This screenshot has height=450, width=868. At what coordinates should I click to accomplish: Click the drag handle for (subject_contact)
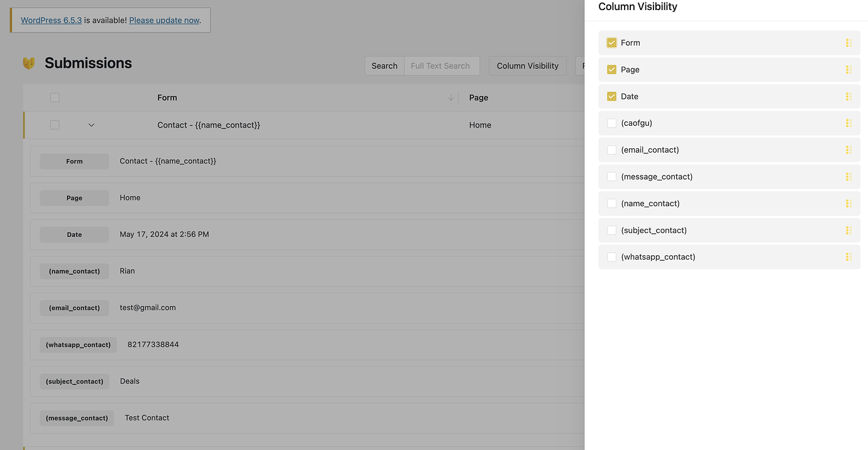click(x=849, y=230)
